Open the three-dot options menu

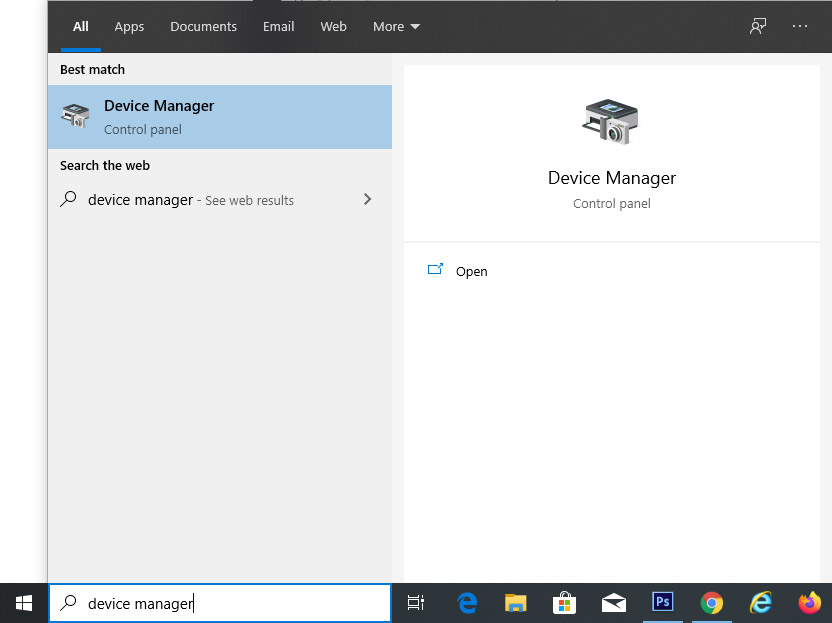800,26
